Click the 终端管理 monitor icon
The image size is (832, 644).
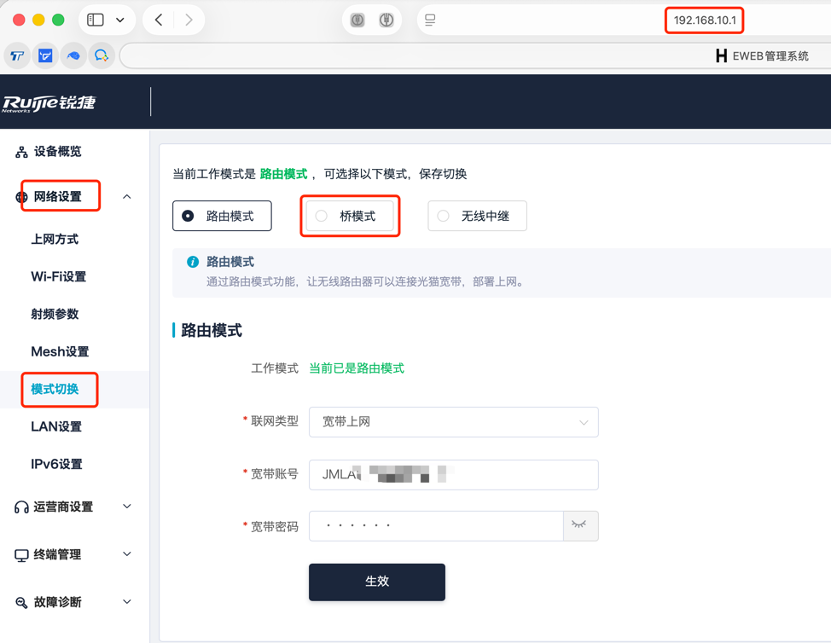21,555
